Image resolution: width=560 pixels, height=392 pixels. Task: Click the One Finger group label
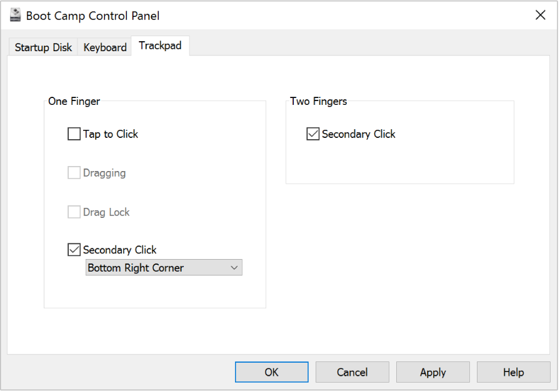(x=74, y=101)
